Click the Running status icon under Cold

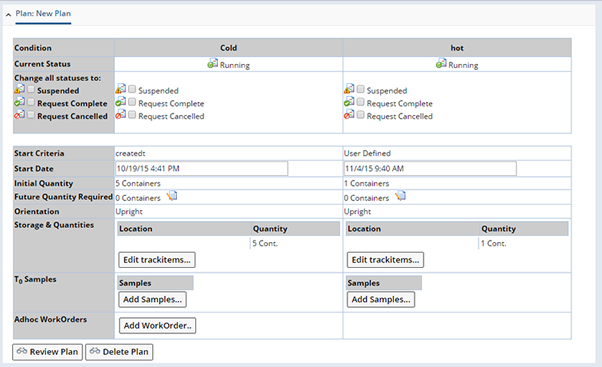(213, 64)
